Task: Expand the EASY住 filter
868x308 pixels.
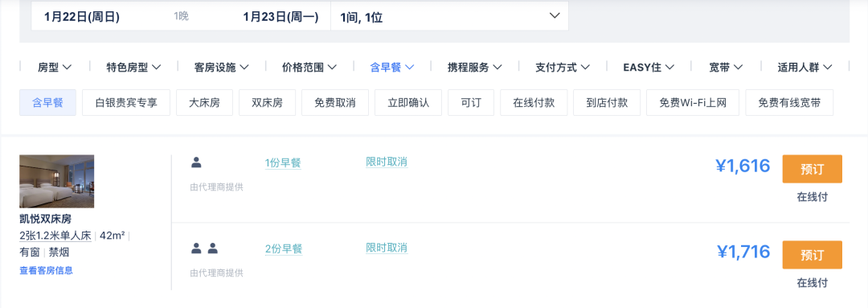Action: [649, 68]
